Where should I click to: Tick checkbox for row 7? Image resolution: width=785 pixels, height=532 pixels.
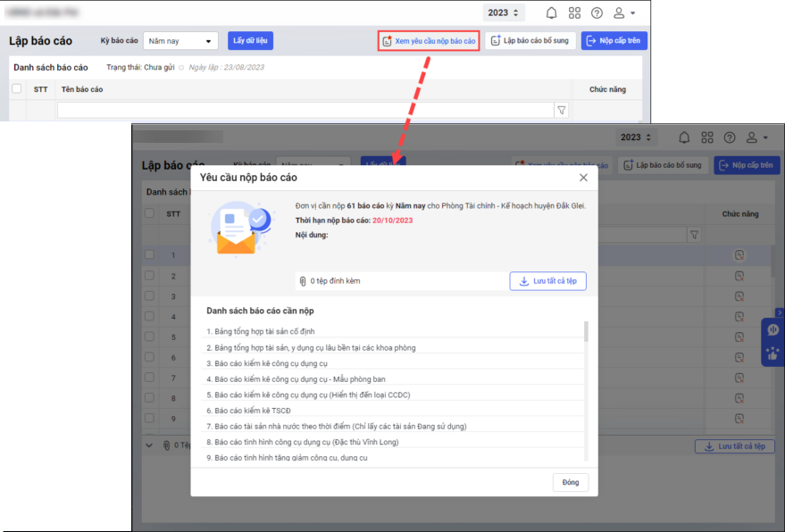[149, 378]
